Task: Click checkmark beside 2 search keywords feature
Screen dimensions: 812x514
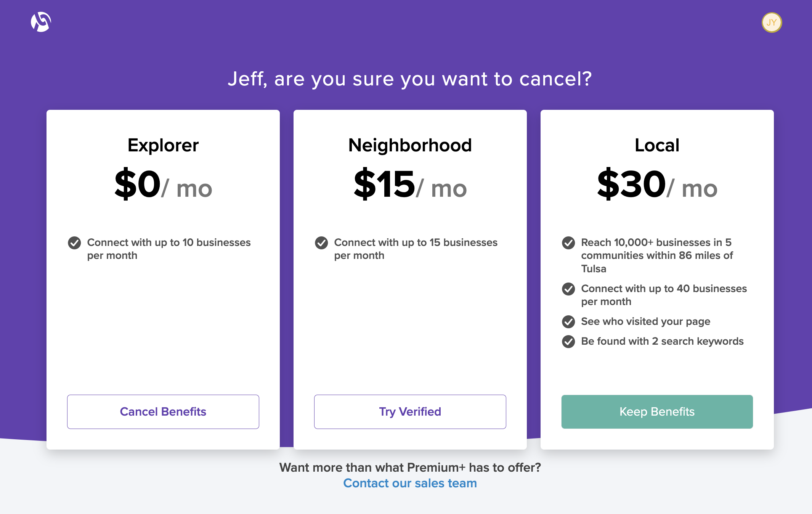Action: pyautogui.click(x=568, y=341)
